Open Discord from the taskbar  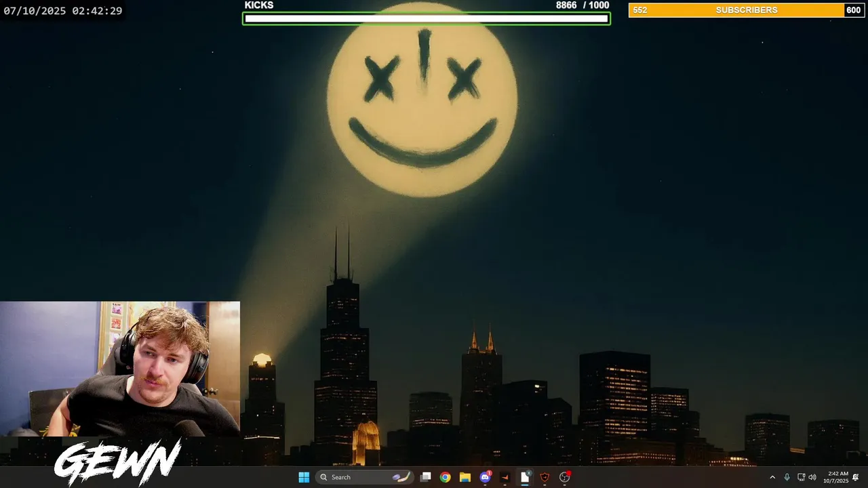[485, 477]
